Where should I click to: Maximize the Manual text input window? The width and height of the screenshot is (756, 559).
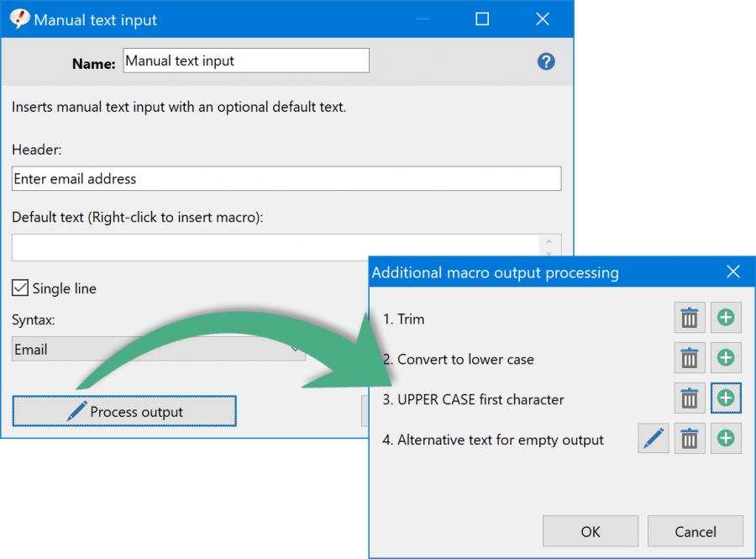(x=482, y=19)
